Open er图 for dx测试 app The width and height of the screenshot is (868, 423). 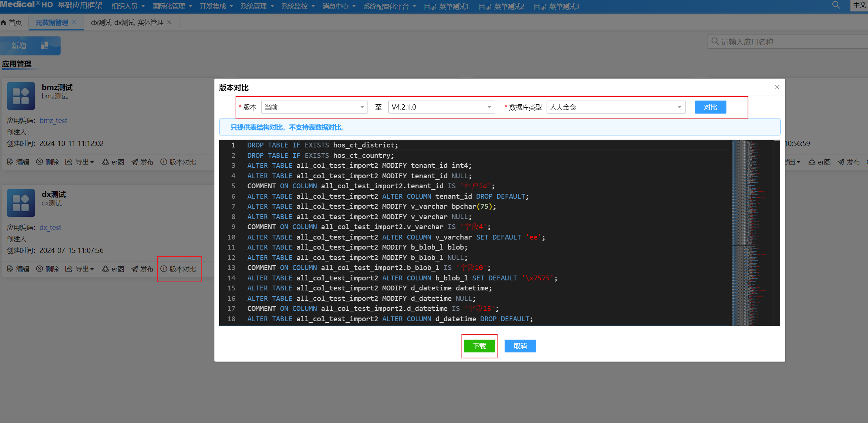[113, 269]
